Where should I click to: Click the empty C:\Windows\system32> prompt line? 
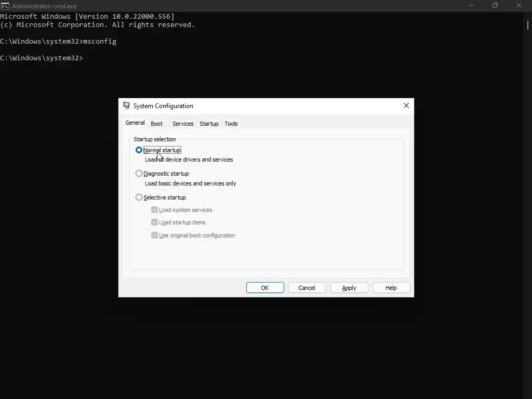click(42, 58)
